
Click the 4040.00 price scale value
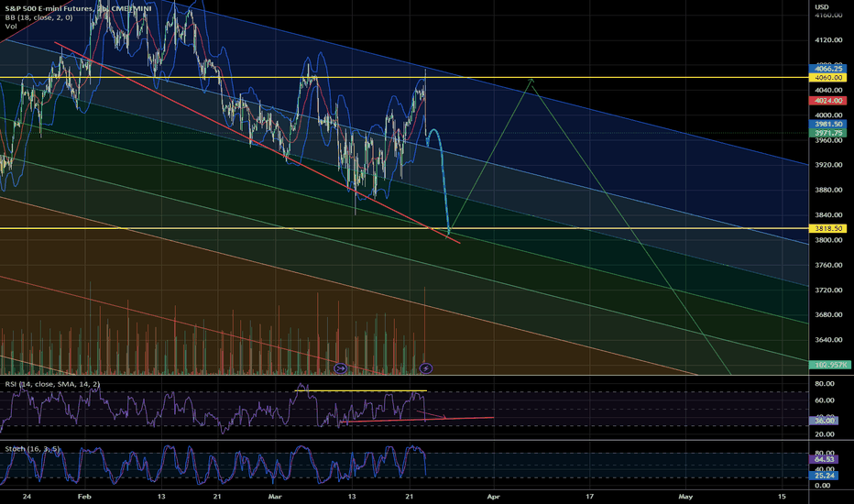click(828, 91)
